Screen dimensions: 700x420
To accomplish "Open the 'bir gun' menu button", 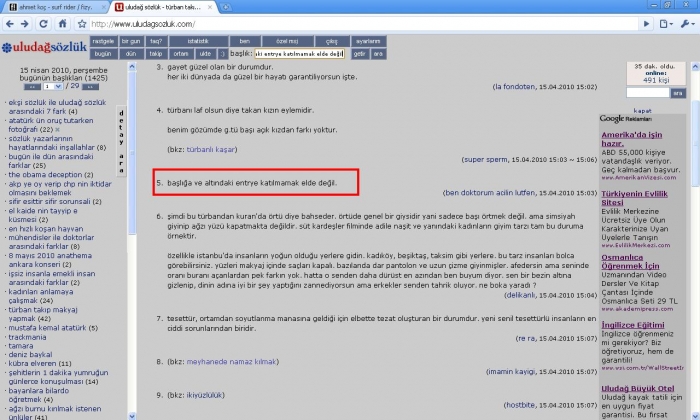I will (131, 41).
